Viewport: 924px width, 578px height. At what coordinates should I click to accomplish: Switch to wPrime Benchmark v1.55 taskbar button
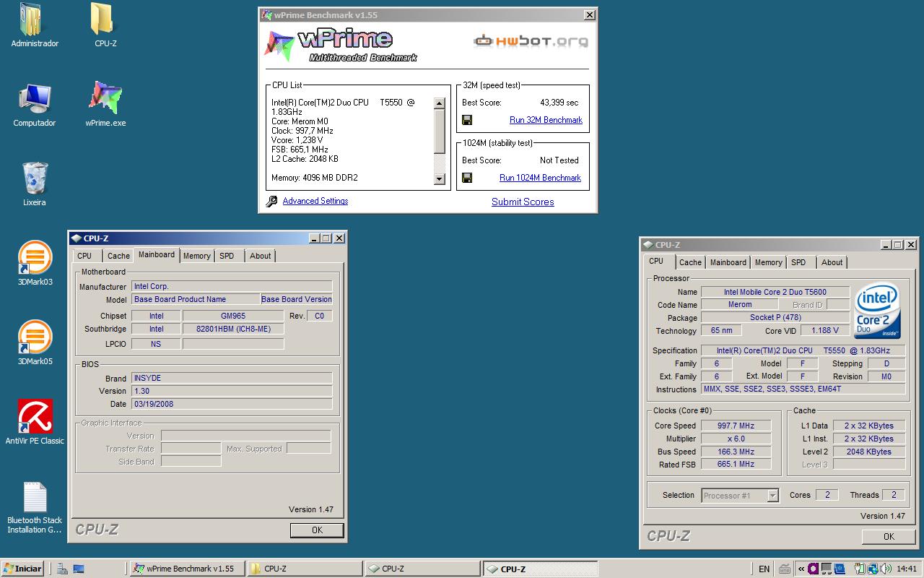point(187,569)
